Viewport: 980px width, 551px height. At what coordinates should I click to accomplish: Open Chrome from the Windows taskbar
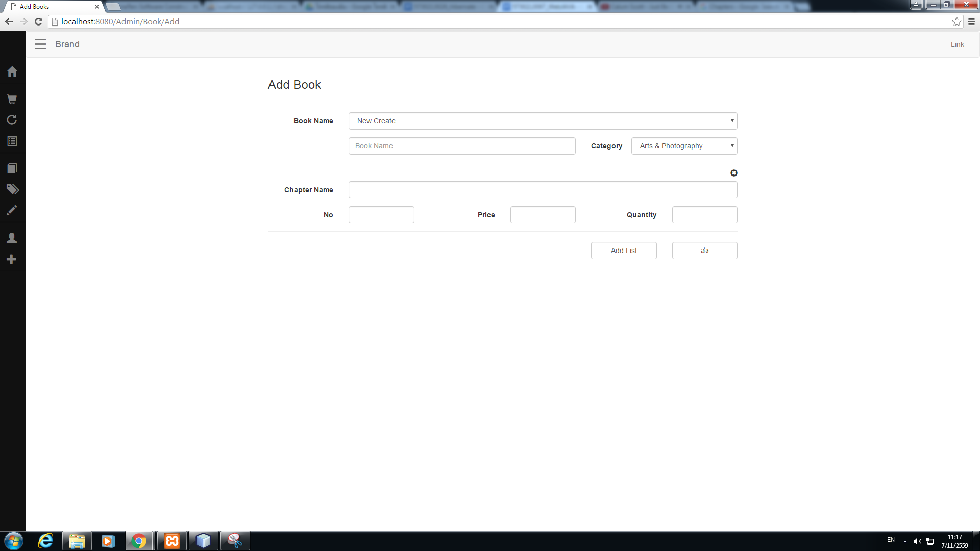(x=139, y=541)
